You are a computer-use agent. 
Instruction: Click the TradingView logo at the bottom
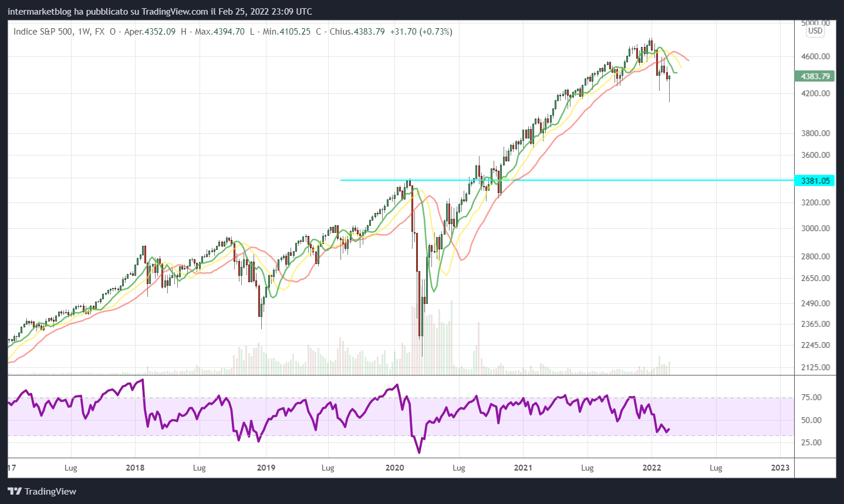(x=42, y=491)
